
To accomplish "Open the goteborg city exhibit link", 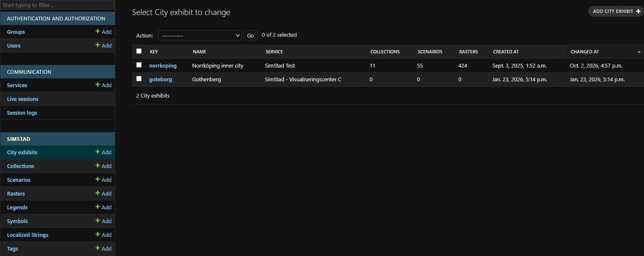I will [x=160, y=79].
